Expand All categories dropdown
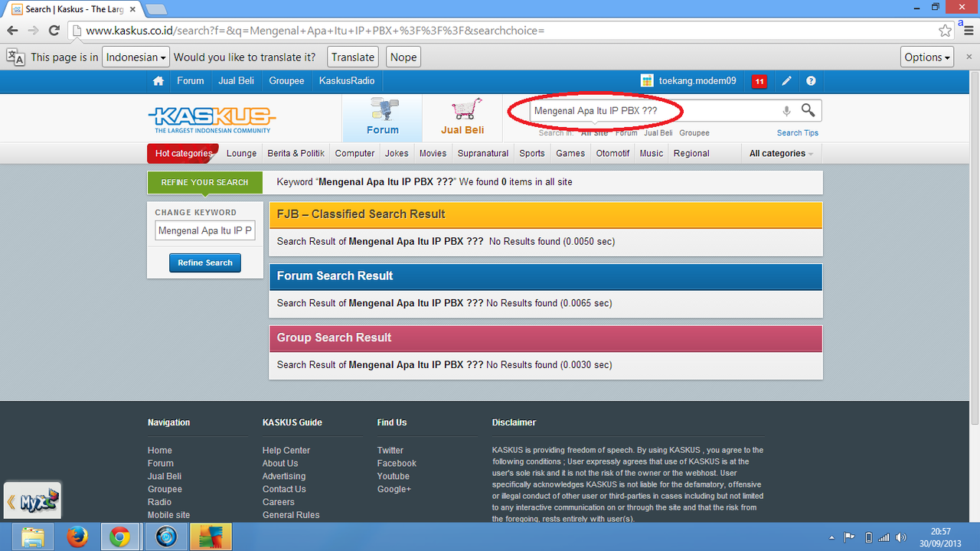 tap(781, 153)
